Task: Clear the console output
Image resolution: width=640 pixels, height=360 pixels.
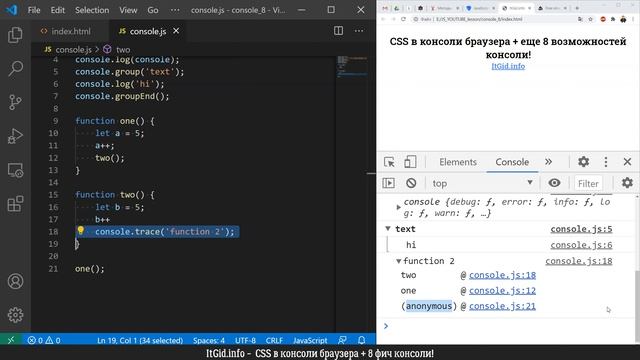Action: pos(411,183)
